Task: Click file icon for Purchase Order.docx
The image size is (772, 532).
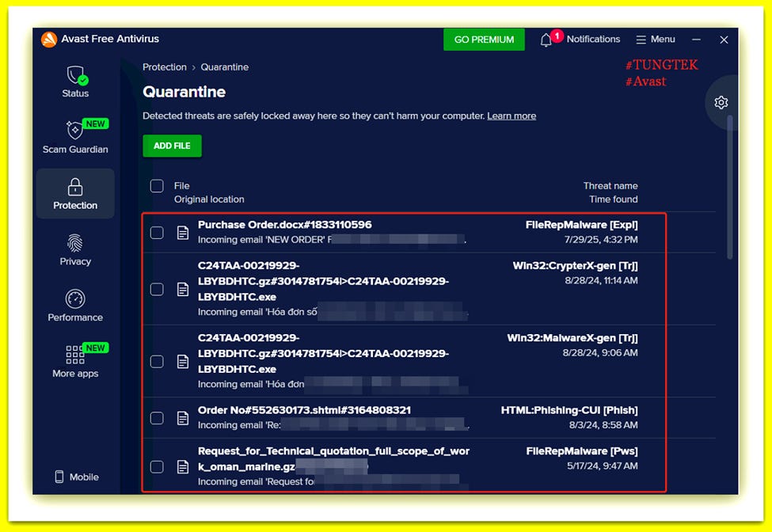Action: click(x=183, y=232)
